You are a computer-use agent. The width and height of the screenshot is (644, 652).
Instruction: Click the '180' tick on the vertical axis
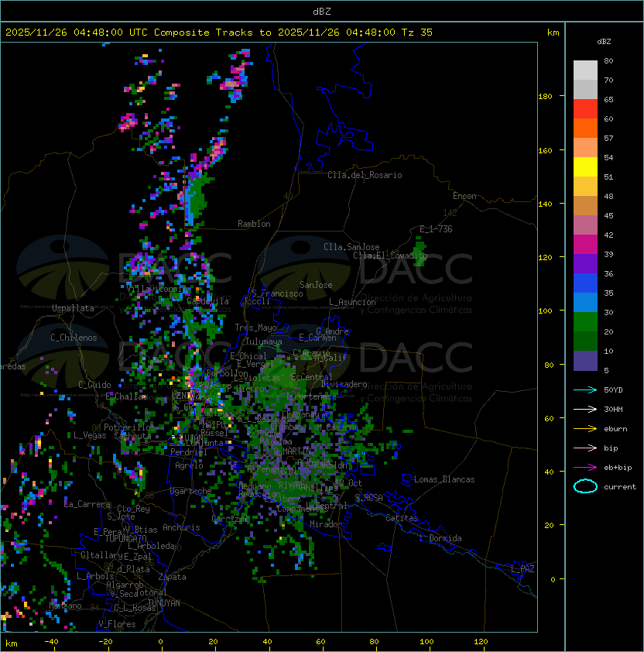545,97
